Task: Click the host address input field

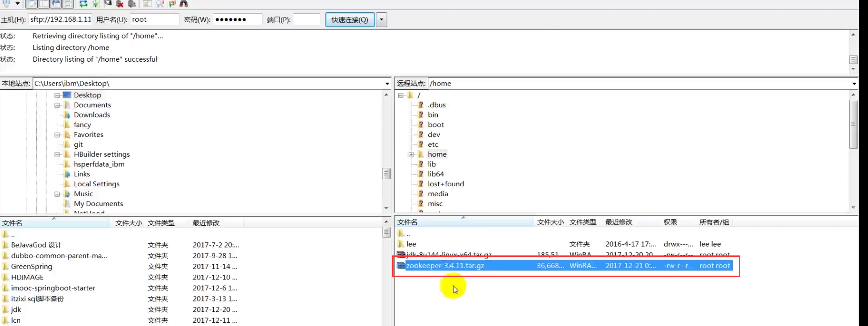Action: pyautogui.click(x=61, y=19)
